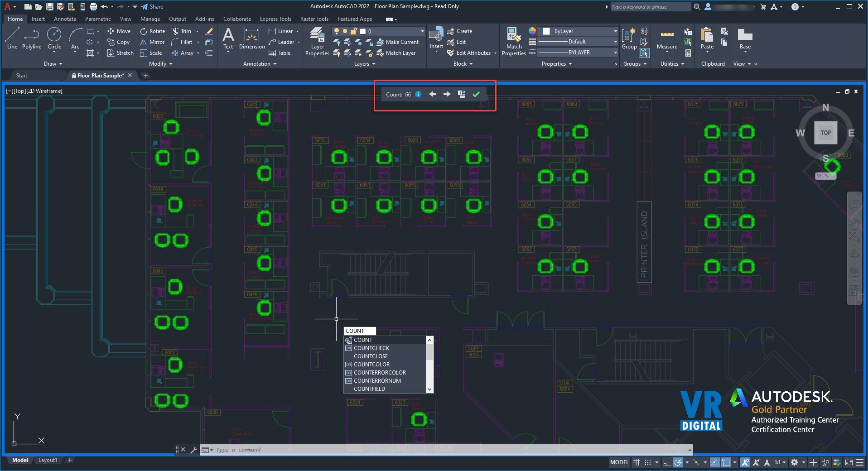Image resolution: width=868 pixels, height=471 pixels.
Task: Click Create block button
Action: pyautogui.click(x=460, y=31)
